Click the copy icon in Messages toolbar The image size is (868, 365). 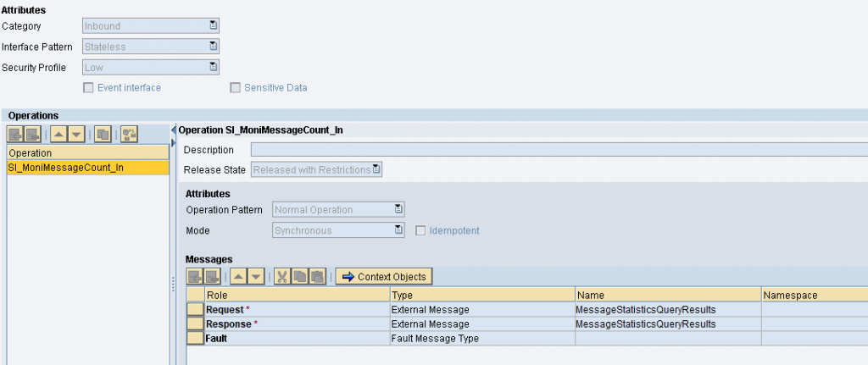(299, 277)
